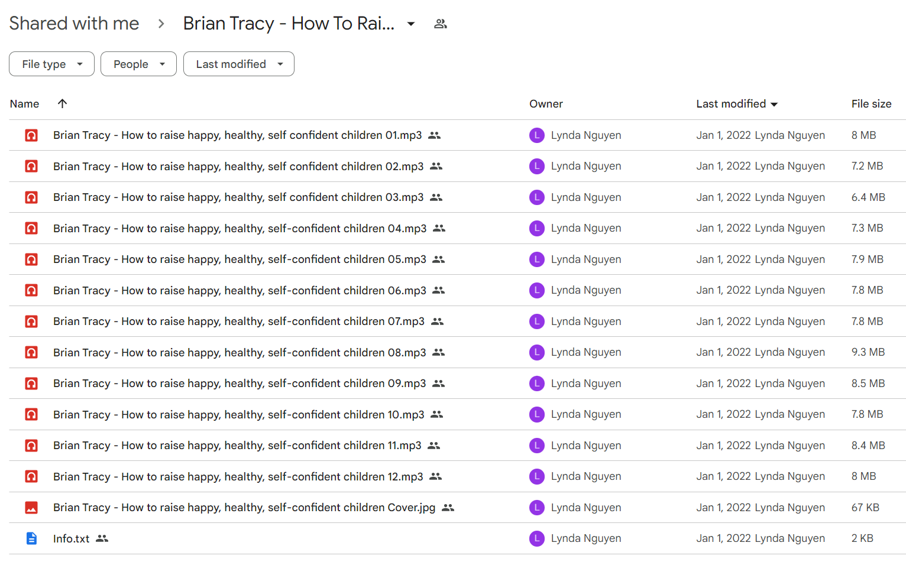The width and height of the screenshot is (906, 588).
Task: Click the audio icon for children 01.mp3
Action: point(31,135)
